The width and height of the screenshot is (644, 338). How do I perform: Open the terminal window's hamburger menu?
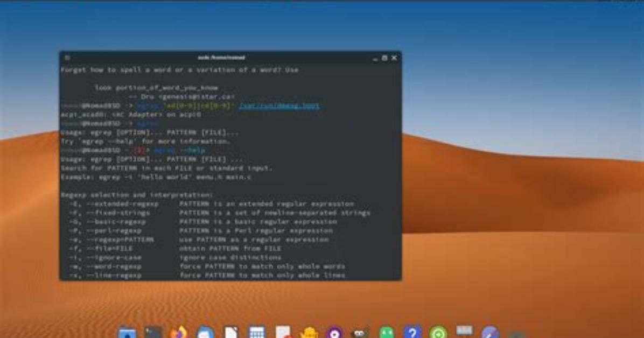67,58
